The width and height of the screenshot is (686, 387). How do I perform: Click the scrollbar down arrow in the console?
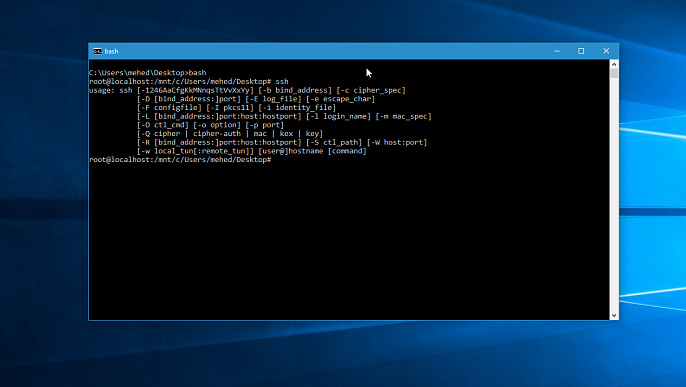click(614, 315)
